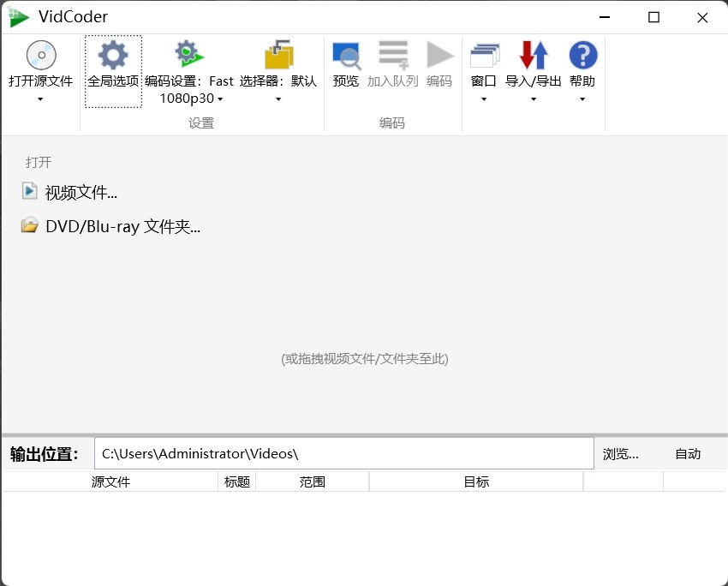This screenshot has width=728, height=586.
Task: Click the import/export arrows icon
Action: coord(534,55)
